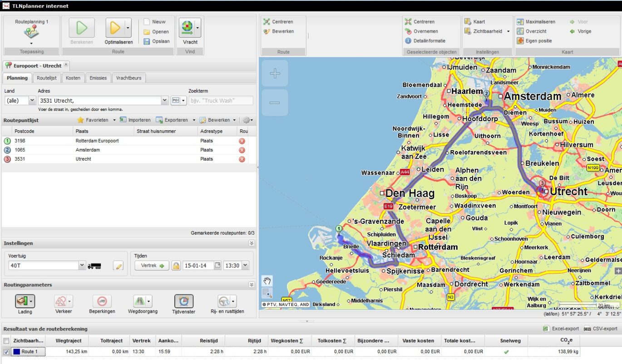Expand the 40T vehicle dropdown
This screenshot has height=364, width=622.
click(82, 266)
